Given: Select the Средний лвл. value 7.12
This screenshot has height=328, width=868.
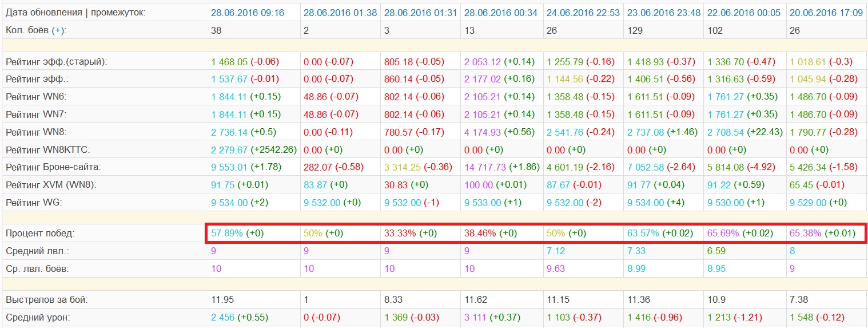Looking at the screenshot, I should [x=555, y=251].
